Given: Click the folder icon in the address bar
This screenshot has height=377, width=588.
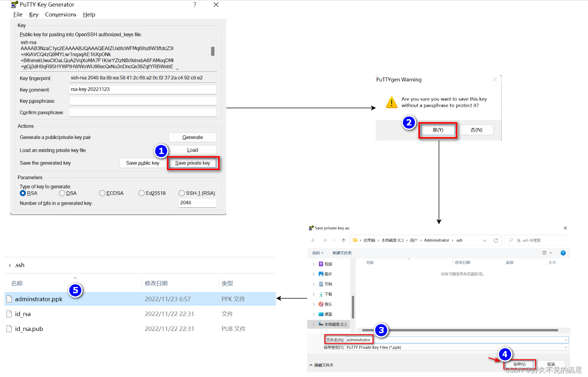Looking at the screenshot, I should [355, 240].
